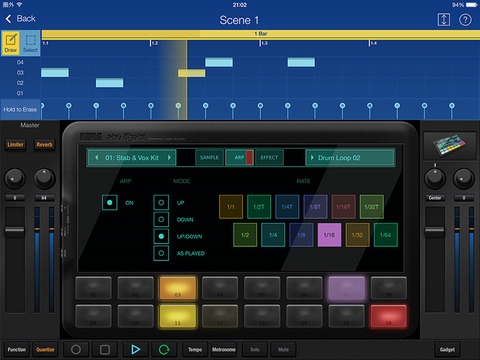480x360 pixels.
Task: Set arp rate to 1/16
Action: pyautogui.click(x=329, y=235)
